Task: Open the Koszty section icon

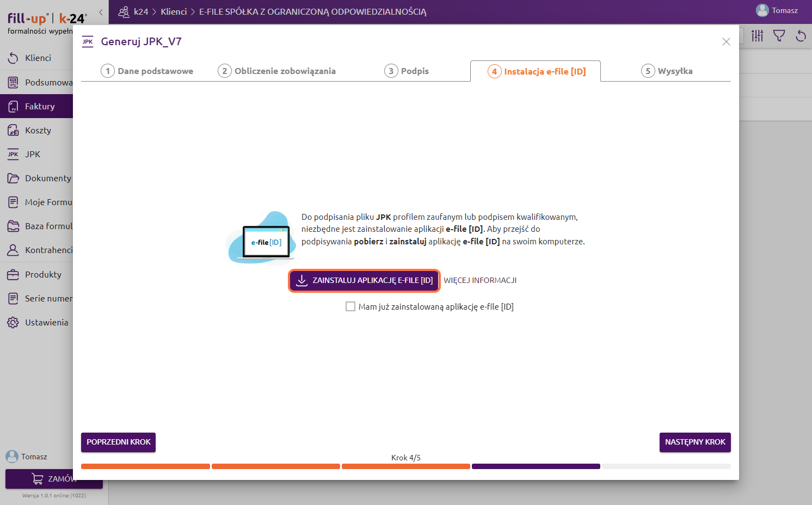Action: point(13,131)
